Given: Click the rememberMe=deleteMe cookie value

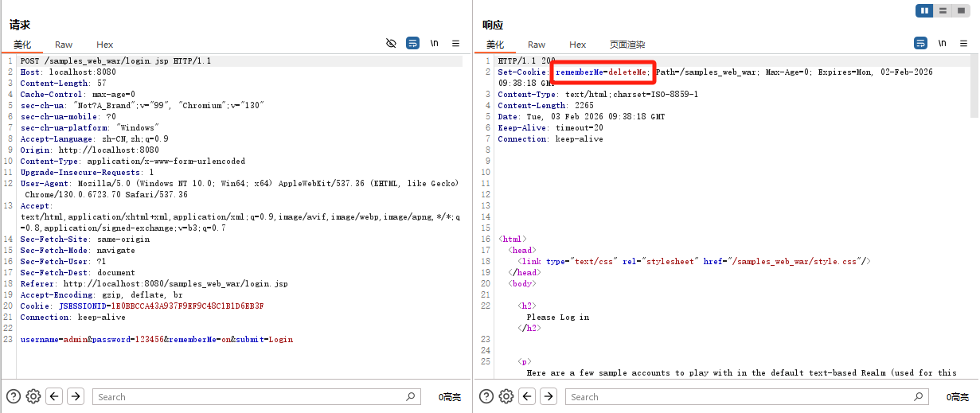Looking at the screenshot, I should click(603, 72).
